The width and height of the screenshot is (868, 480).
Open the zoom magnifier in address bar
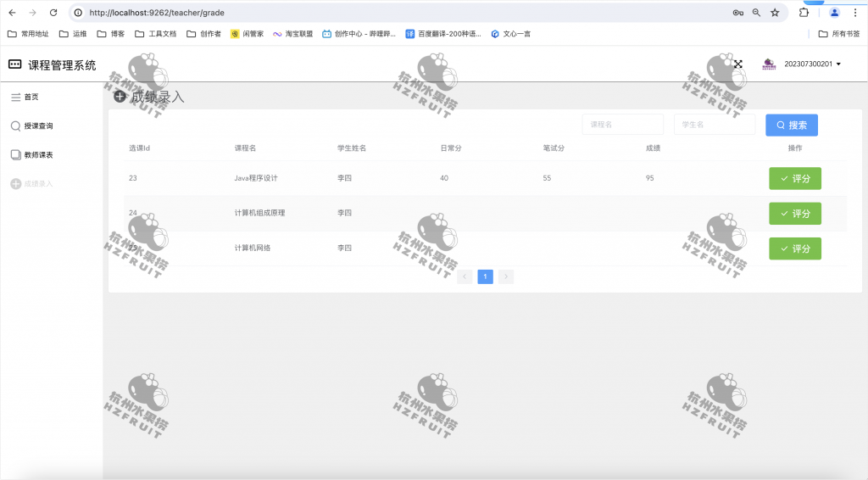(756, 12)
